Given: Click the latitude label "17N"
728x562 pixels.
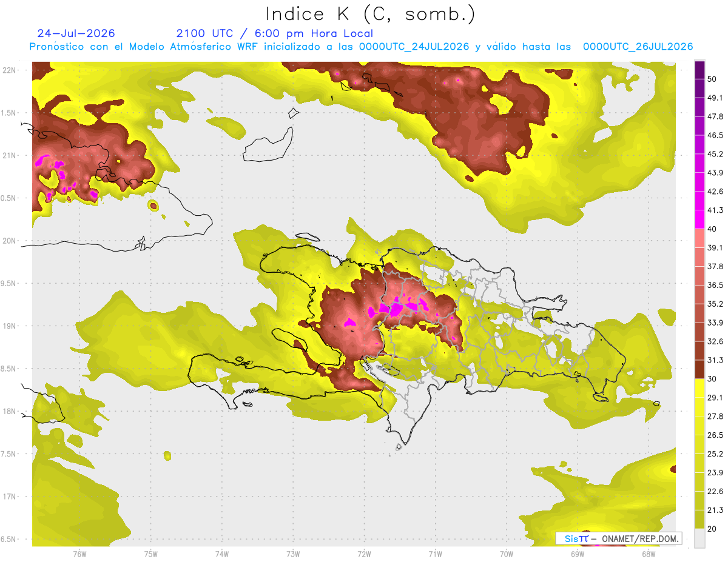Looking at the screenshot, I should [x=9, y=497].
